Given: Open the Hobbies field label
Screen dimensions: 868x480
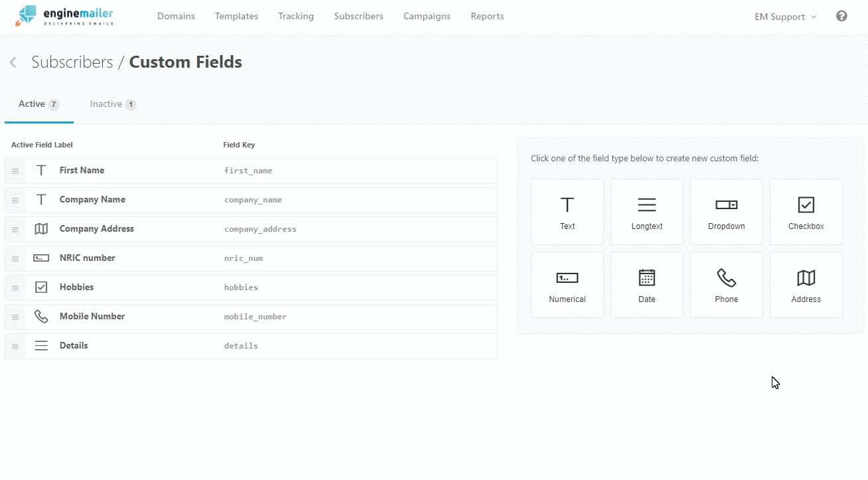Looking at the screenshot, I should coord(76,287).
